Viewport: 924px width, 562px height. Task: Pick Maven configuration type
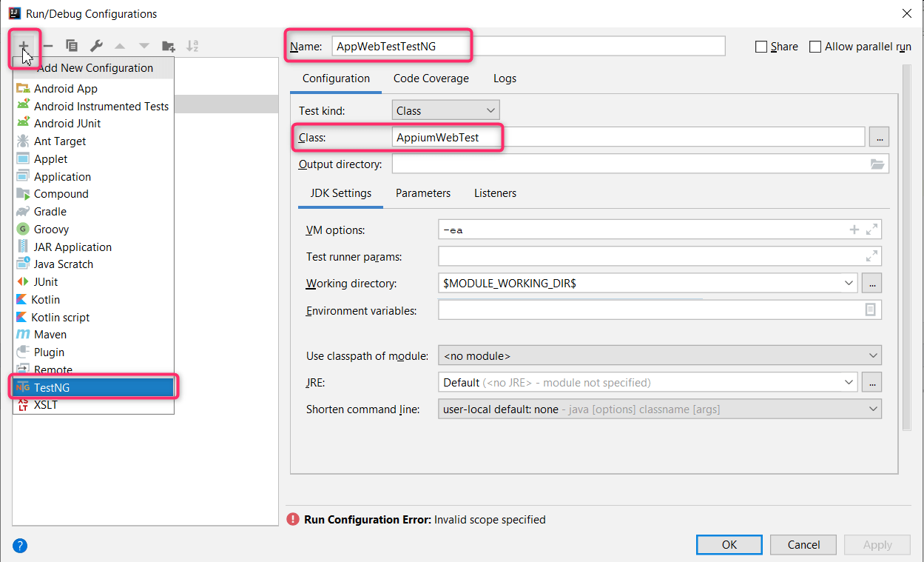[x=93, y=335]
